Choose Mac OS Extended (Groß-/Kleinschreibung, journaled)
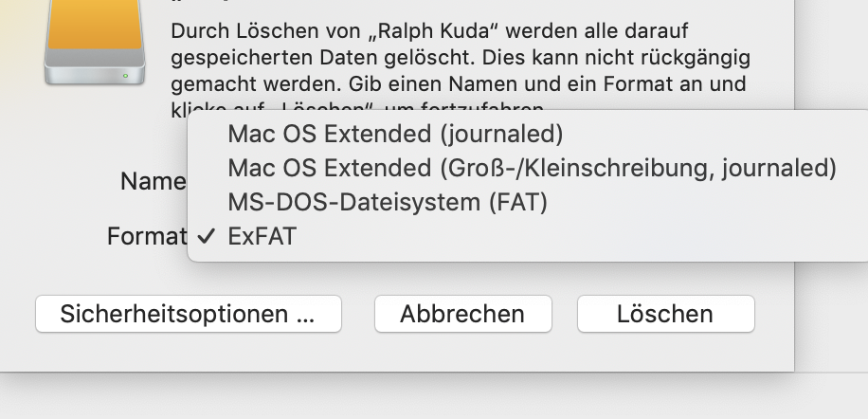 point(532,168)
